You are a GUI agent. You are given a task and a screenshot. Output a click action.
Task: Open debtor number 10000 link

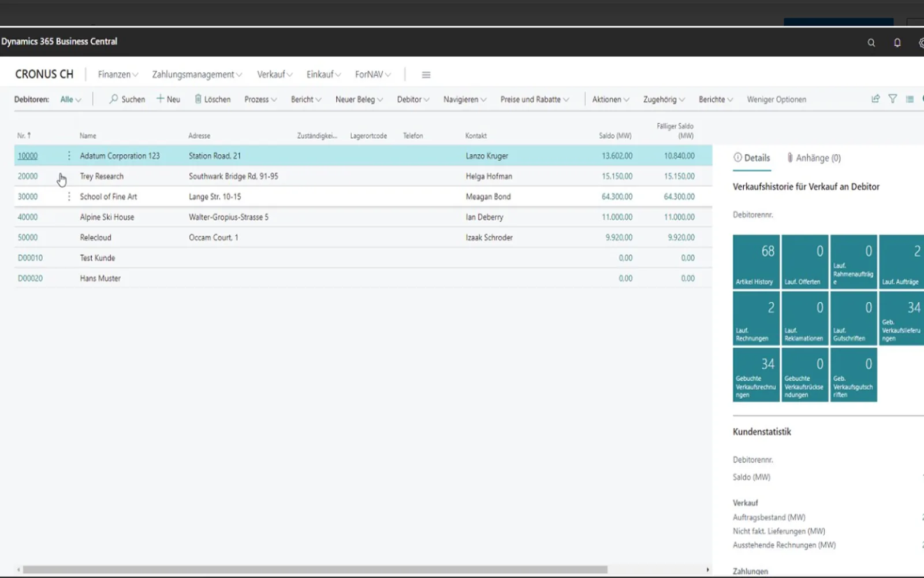(28, 156)
